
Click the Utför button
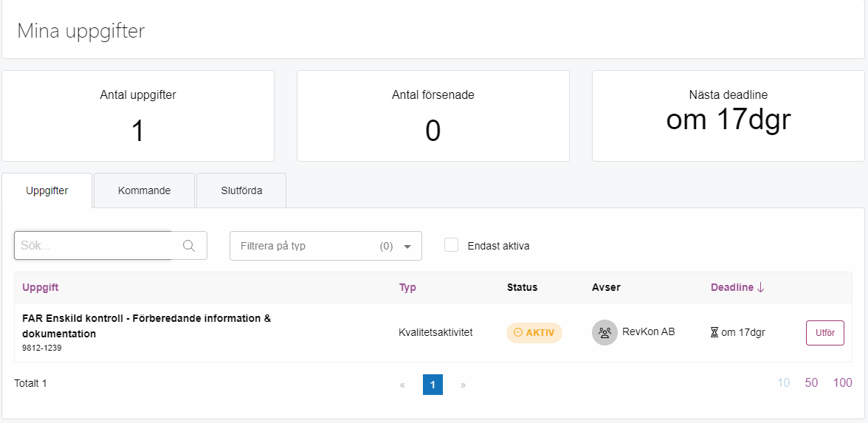pyautogui.click(x=825, y=333)
